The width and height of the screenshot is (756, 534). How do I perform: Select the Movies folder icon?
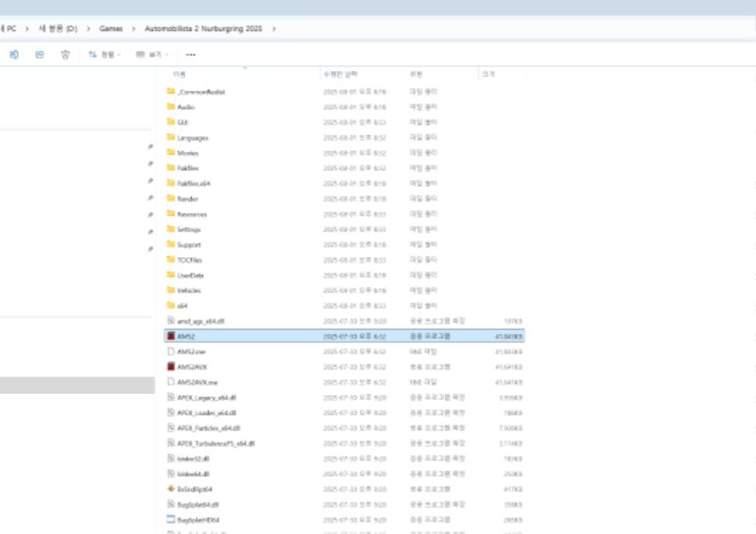click(x=171, y=152)
